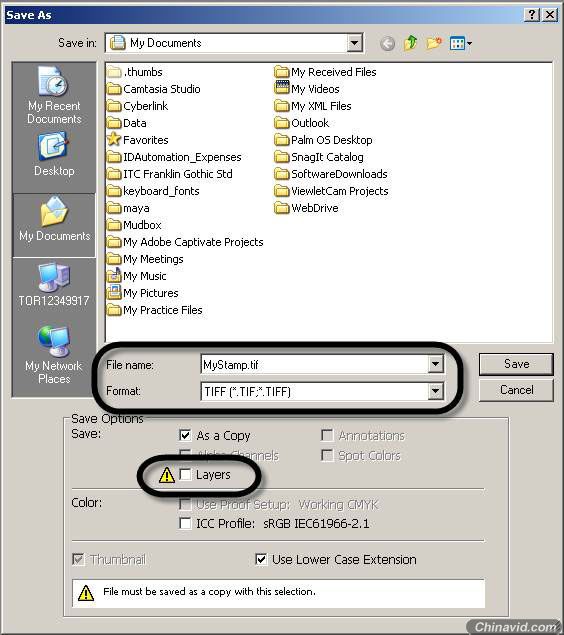Viewport: 564px width, 635px height.
Task: Select TOR12349917 computer icon
Action: (54, 285)
